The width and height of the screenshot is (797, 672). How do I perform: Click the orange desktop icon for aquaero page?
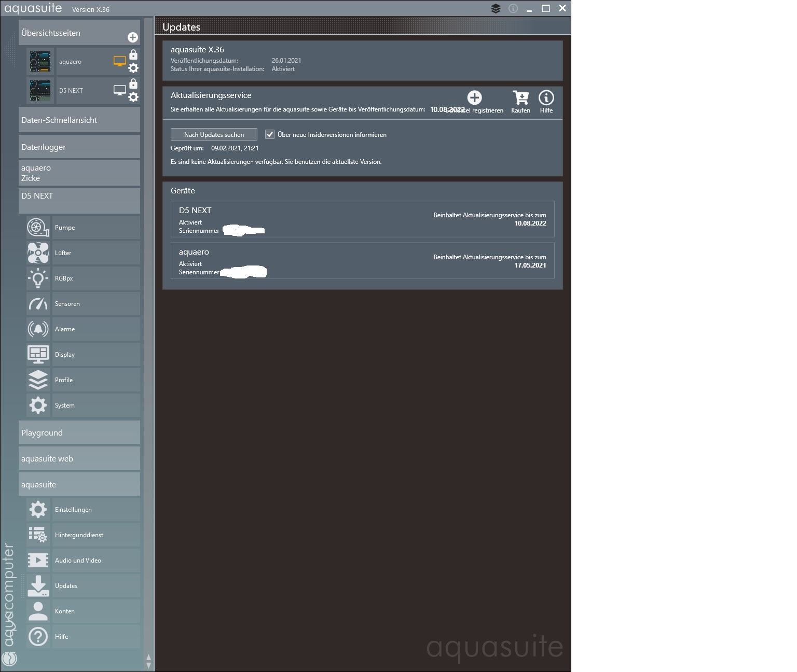click(x=120, y=62)
